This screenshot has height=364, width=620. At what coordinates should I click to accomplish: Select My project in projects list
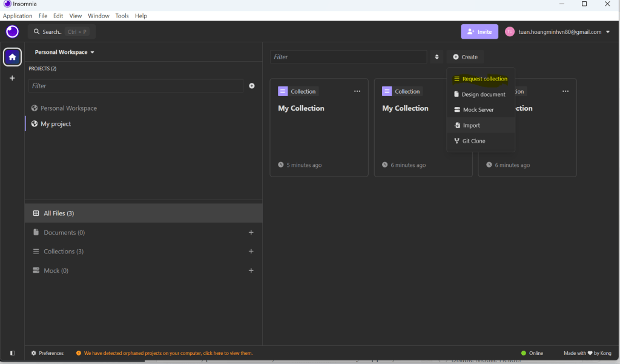pos(56,124)
